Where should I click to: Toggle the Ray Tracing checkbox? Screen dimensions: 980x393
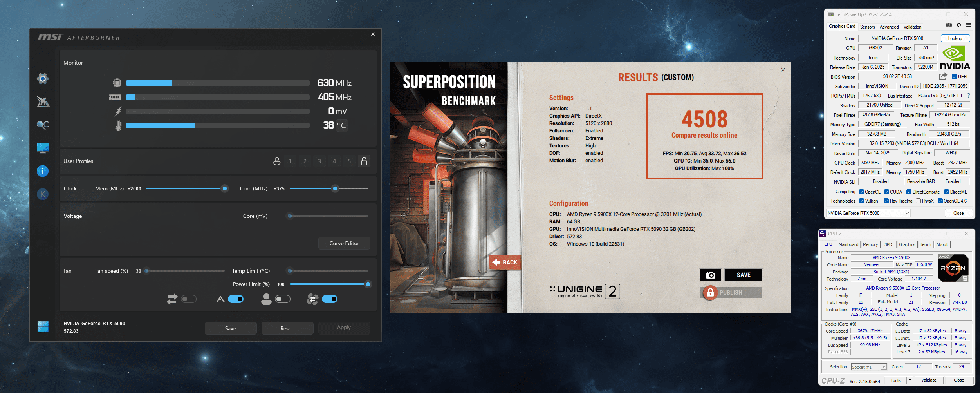coord(886,201)
